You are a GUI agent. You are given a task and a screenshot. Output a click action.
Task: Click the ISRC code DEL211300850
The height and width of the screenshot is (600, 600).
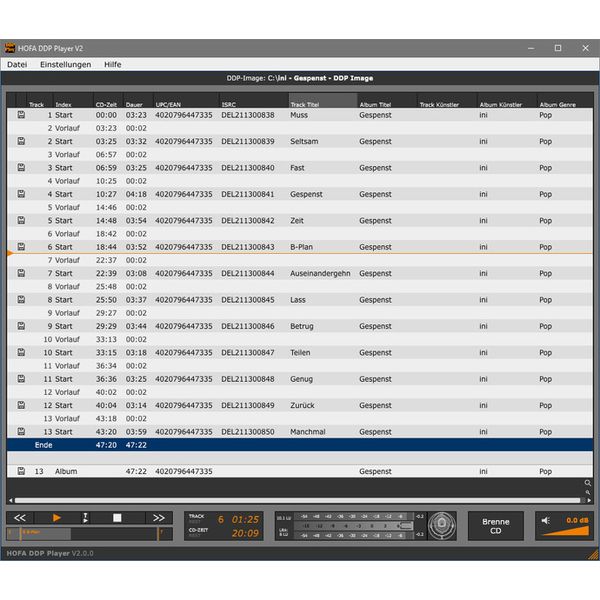248,432
